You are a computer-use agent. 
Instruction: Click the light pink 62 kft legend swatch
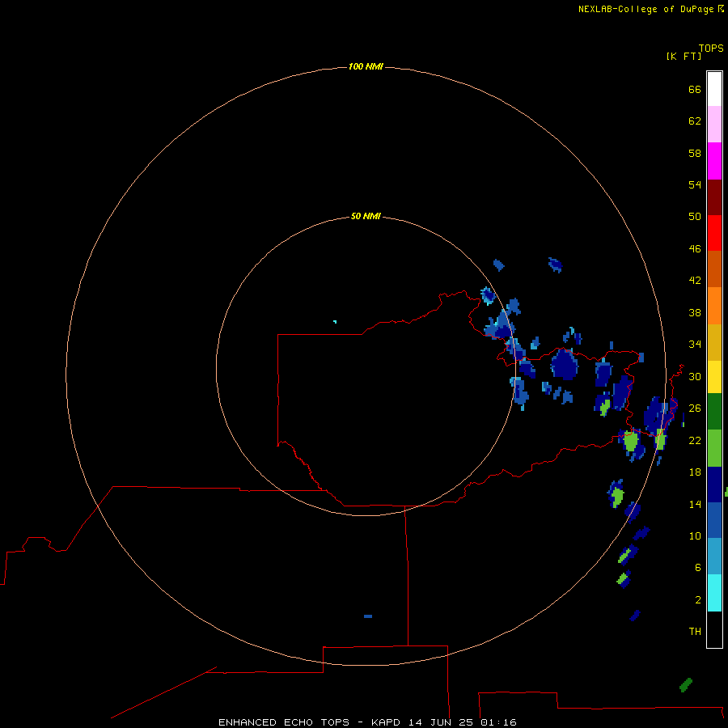pyautogui.click(x=714, y=125)
